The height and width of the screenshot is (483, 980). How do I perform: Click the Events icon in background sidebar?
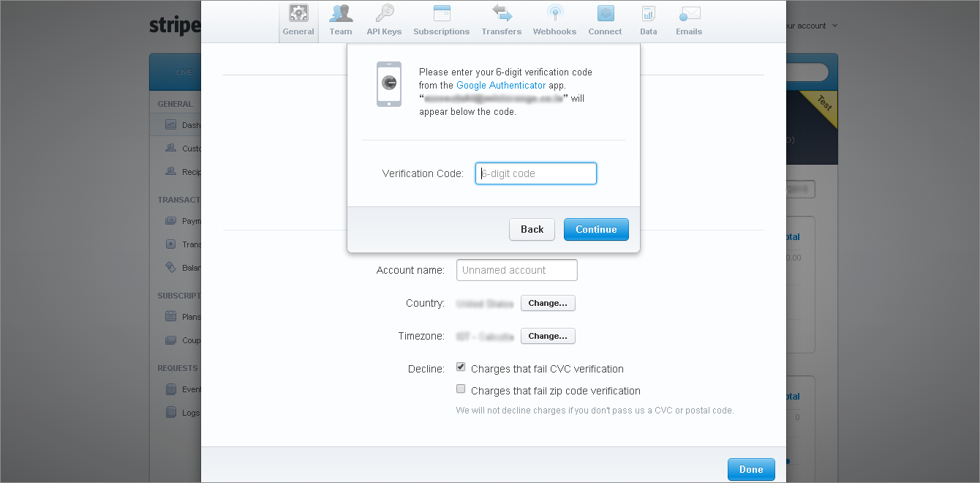(170, 389)
